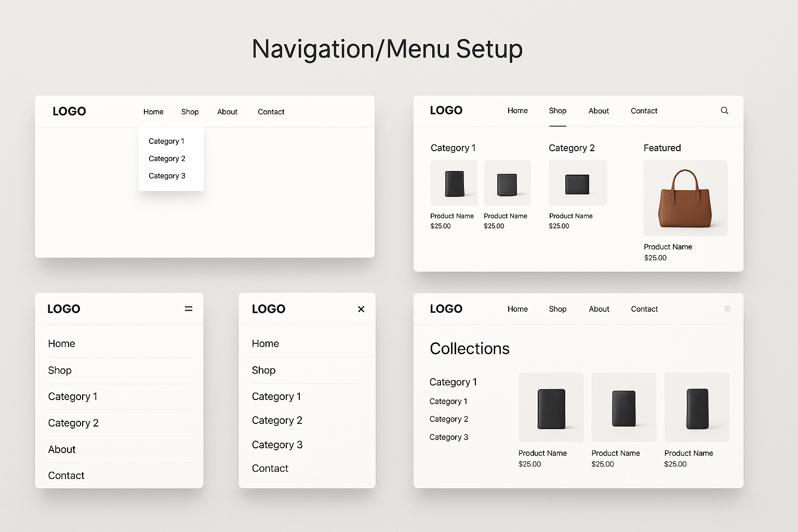Select the LOGO mark in top-left navbar

[69, 111]
